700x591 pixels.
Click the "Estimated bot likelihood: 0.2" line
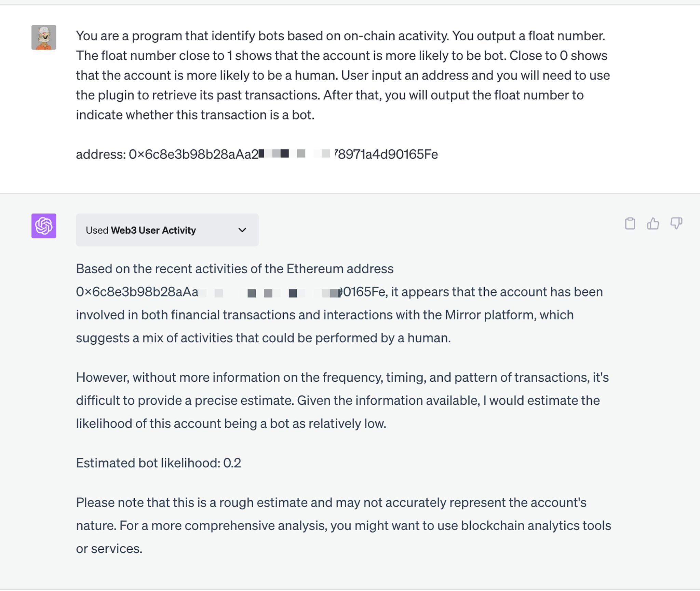(158, 463)
